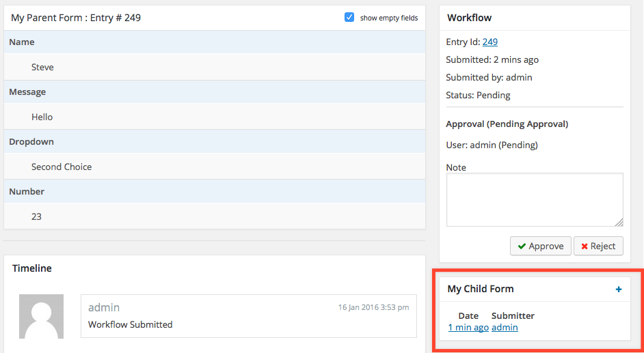This screenshot has width=644, height=353.
Task: Grab the Note textarea resize handle
Action: pyautogui.click(x=619, y=222)
